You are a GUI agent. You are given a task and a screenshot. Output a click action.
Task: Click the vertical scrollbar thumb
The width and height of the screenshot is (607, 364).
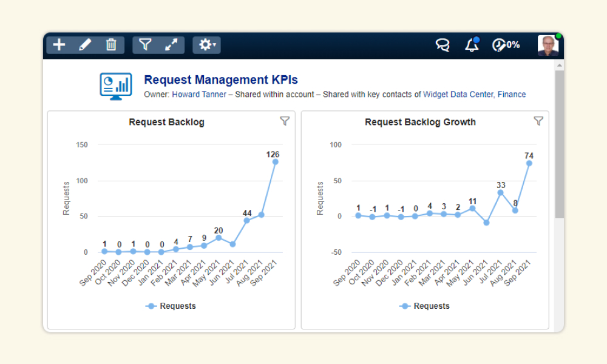(x=560, y=144)
